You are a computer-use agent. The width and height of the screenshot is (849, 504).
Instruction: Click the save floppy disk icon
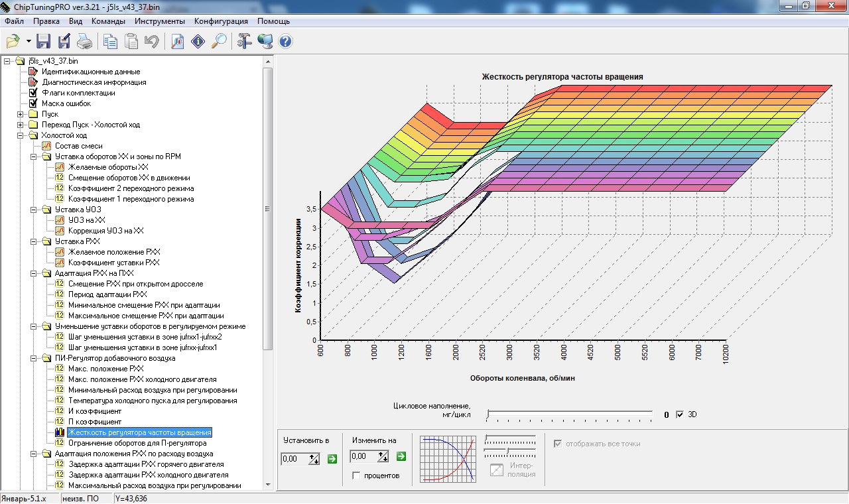(x=44, y=42)
